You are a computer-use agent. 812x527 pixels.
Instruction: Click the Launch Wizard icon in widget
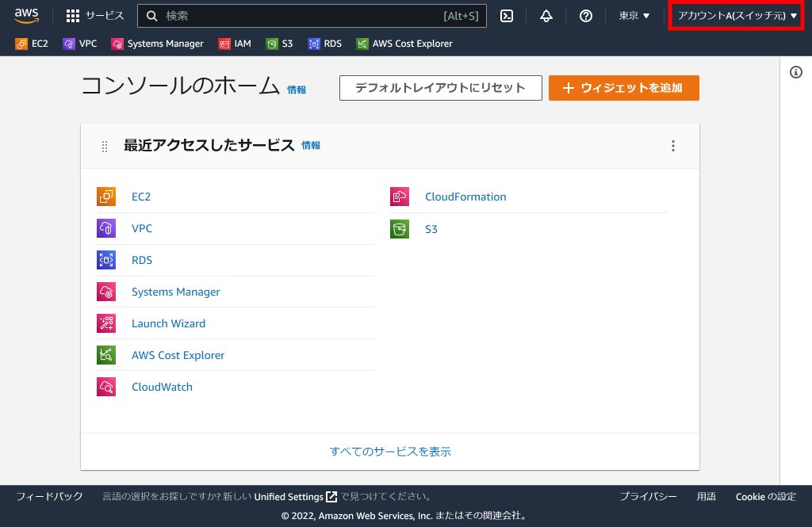106,323
